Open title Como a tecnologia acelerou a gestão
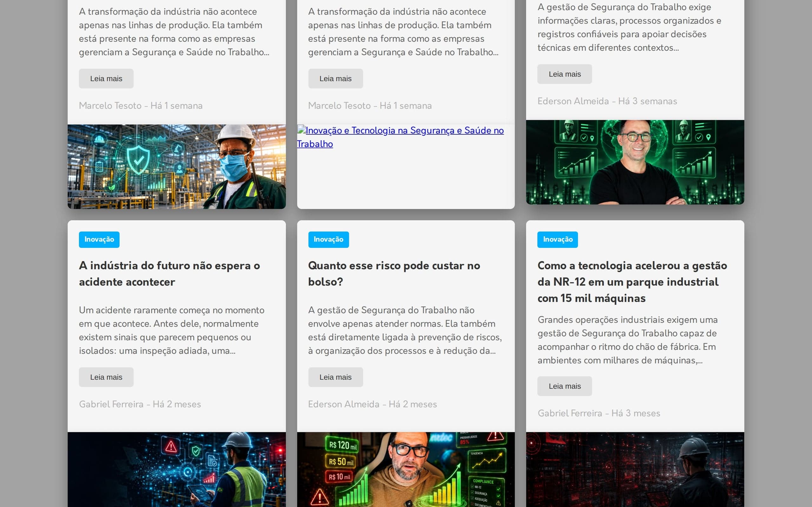 pyautogui.click(x=632, y=282)
